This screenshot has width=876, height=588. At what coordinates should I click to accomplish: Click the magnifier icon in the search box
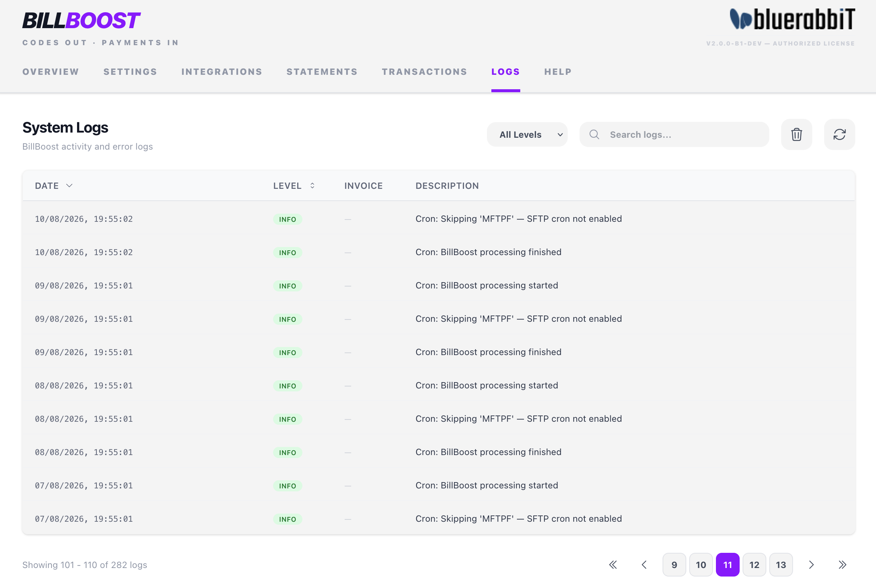point(594,135)
